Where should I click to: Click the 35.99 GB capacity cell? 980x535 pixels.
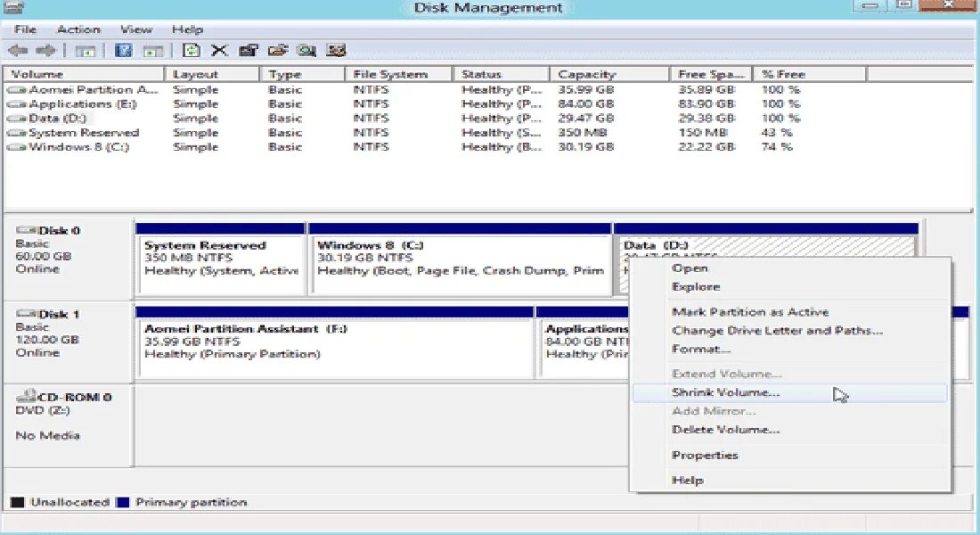[x=585, y=90]
